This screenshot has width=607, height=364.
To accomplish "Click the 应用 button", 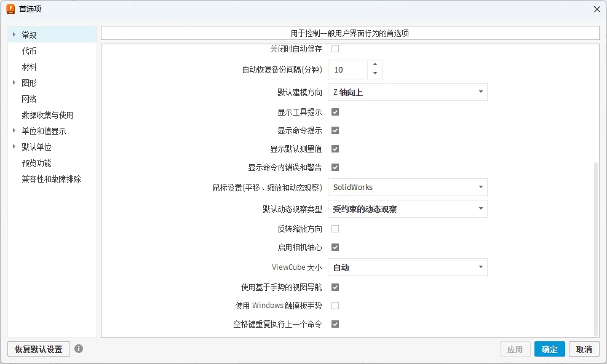I will tap(515, 349).
